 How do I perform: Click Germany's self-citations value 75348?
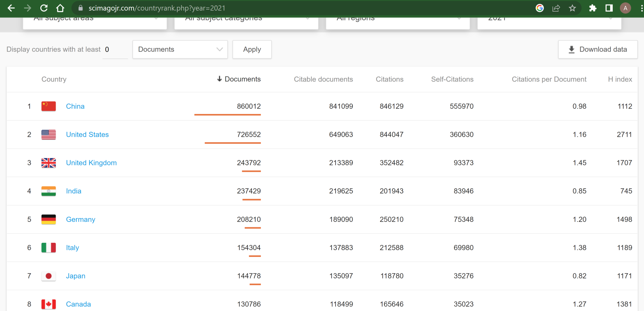coord(464,220)
